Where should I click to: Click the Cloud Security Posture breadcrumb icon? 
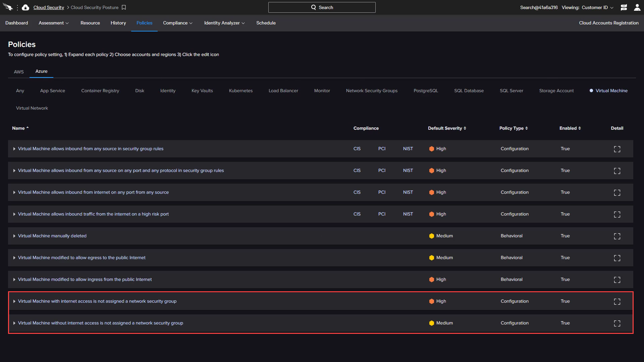click(x=124, y=7)
